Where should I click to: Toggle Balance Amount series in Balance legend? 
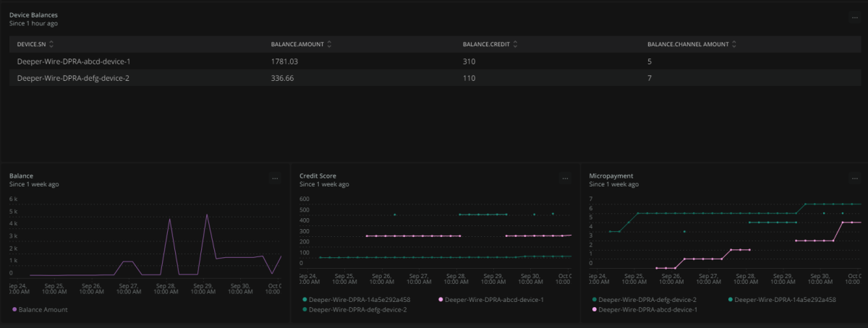click(43, 309)
